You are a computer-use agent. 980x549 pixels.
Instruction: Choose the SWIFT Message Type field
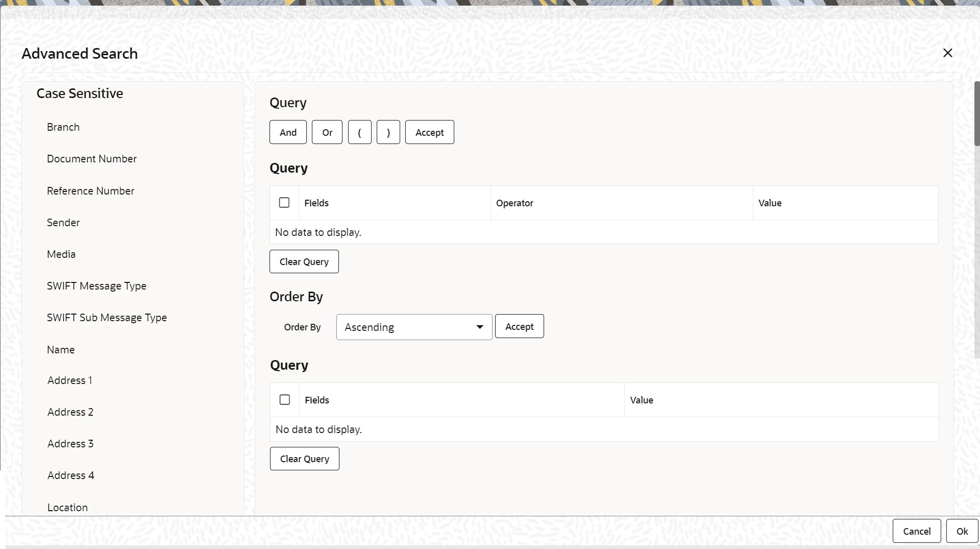(96, 286)
